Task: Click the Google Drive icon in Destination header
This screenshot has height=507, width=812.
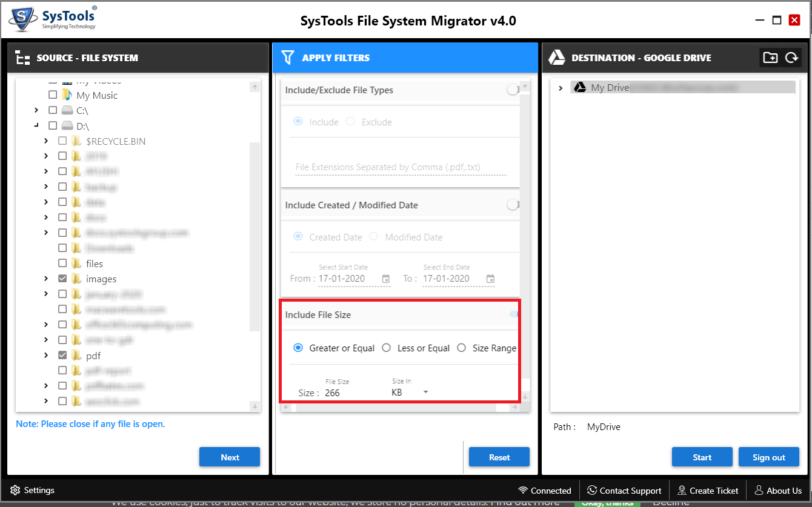Action: tap(556, 58)
